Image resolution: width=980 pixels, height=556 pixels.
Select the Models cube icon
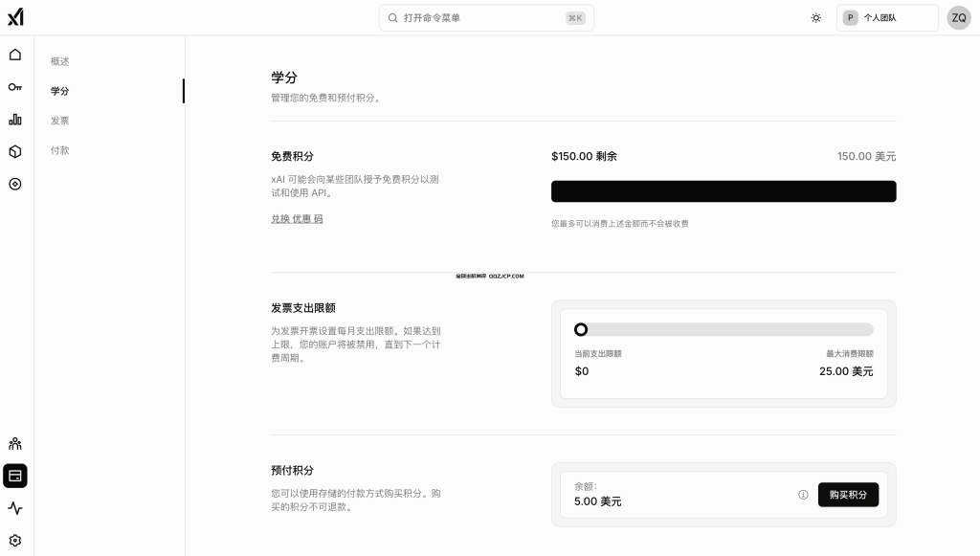click(x=14, y=151)
